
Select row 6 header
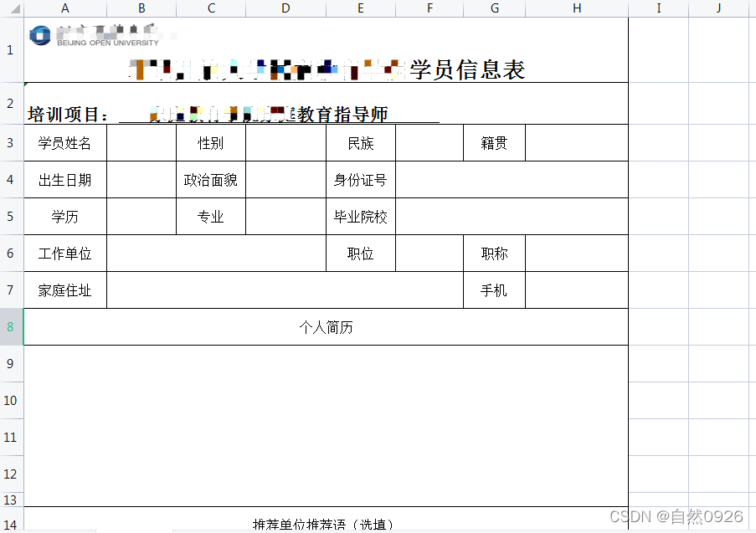click(12, 253)
